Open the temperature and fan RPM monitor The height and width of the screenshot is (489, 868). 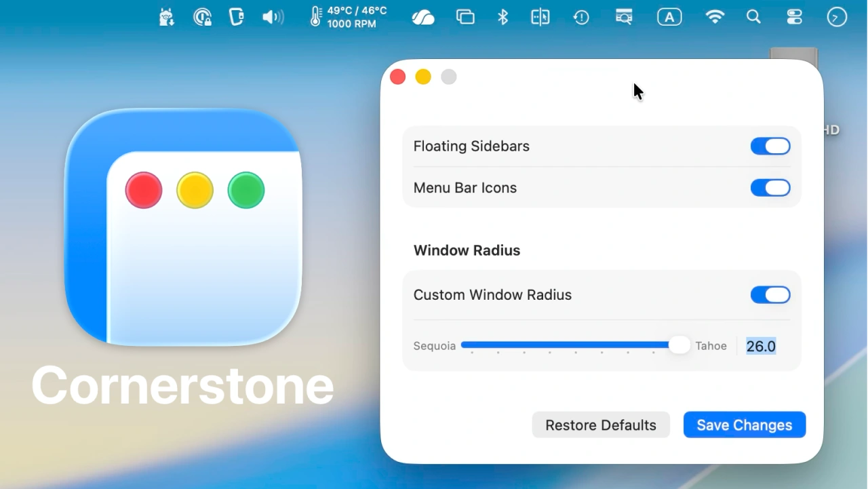click(349, 17)
